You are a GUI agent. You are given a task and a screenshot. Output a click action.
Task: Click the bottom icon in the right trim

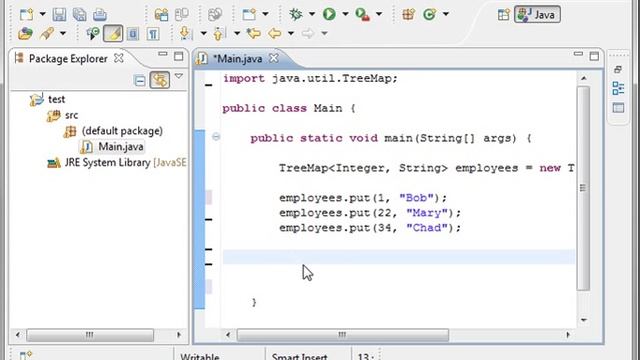pyautogui.click(x=618, y=108)
